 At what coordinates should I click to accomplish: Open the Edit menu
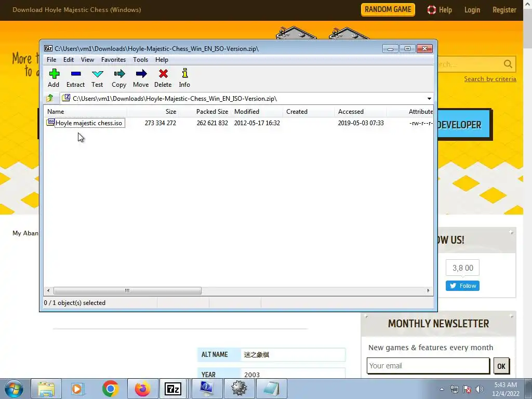tap(69, 60)
